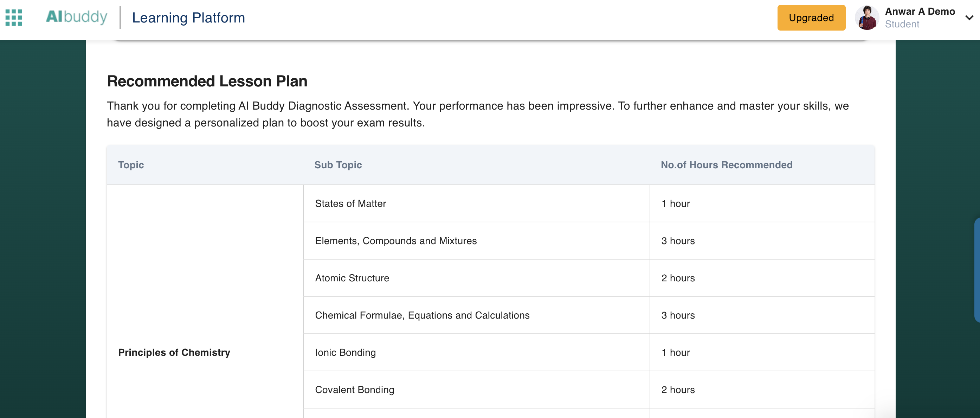The image size is (980, 418).
Task: Select the Atomic Structure subtopic
Action: point(352,278)
